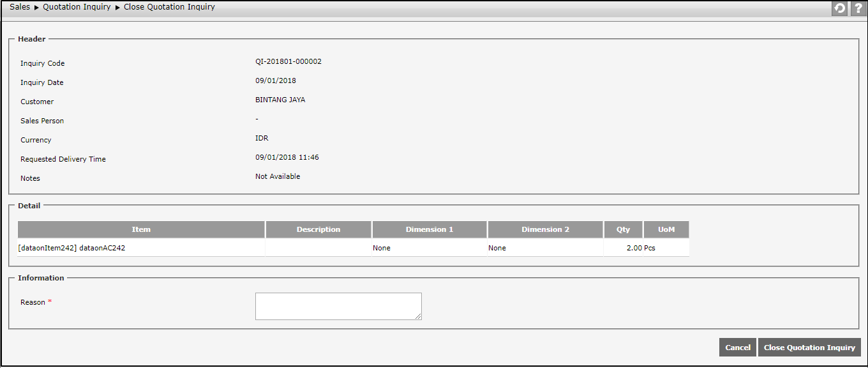
Task: Click the Cancel button
Action: click(x=738, y=347)
